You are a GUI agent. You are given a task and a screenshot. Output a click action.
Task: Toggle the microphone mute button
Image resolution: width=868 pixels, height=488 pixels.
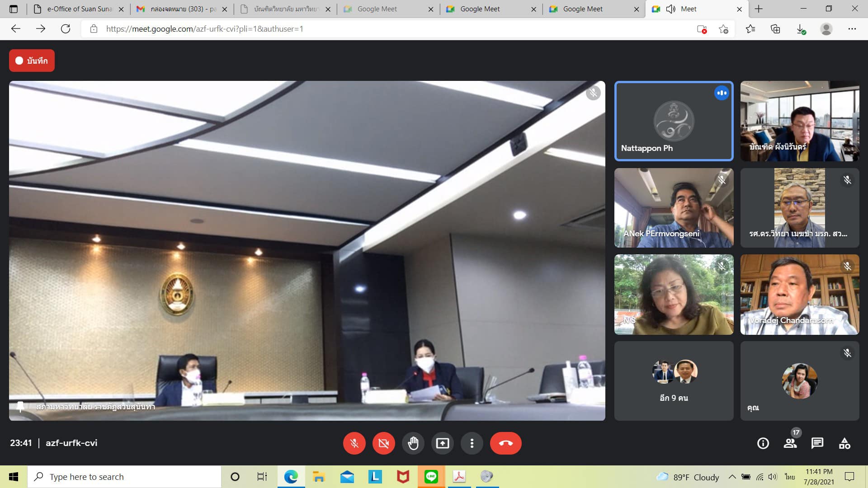click(x=354, y=443)
